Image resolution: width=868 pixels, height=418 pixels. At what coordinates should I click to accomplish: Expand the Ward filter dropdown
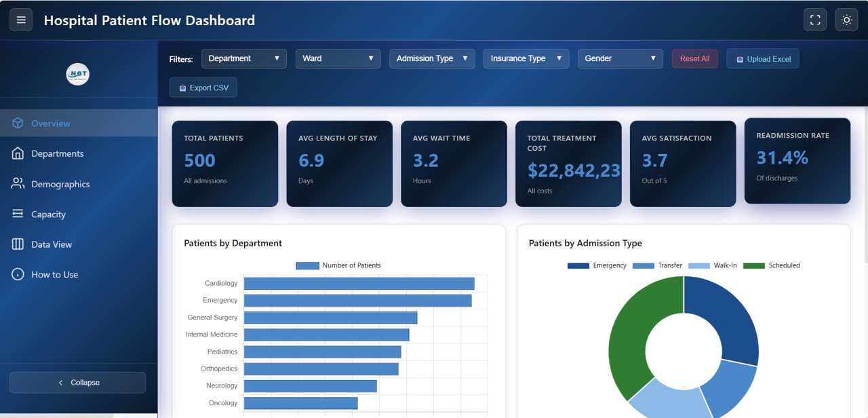click(338, 58)
